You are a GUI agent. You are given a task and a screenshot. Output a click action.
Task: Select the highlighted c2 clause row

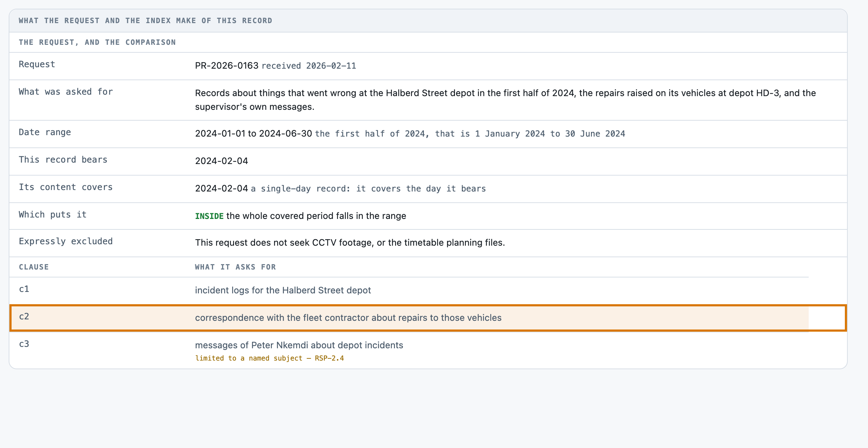428,318
